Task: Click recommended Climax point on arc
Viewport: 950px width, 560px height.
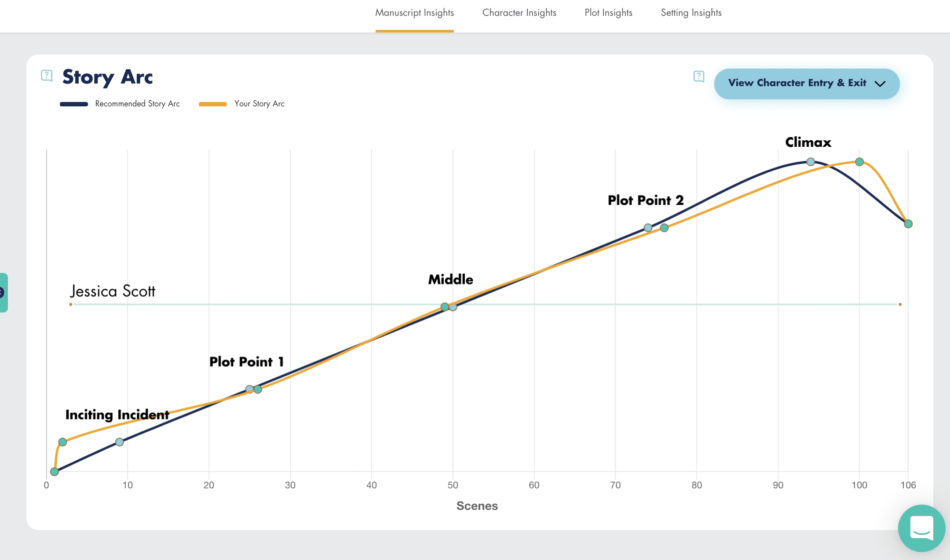Action: coord(811,162)
